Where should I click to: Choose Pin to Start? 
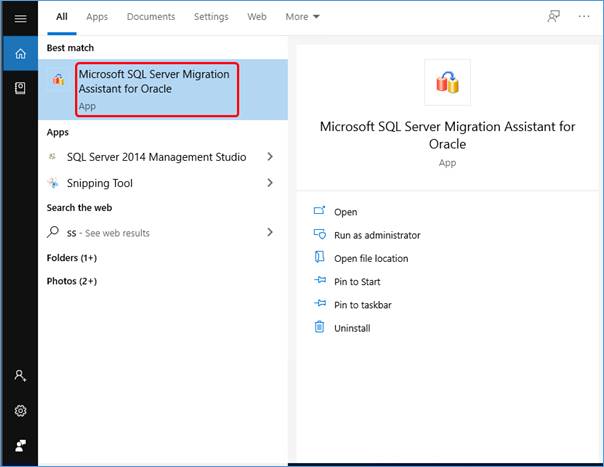tap(357, 282)
